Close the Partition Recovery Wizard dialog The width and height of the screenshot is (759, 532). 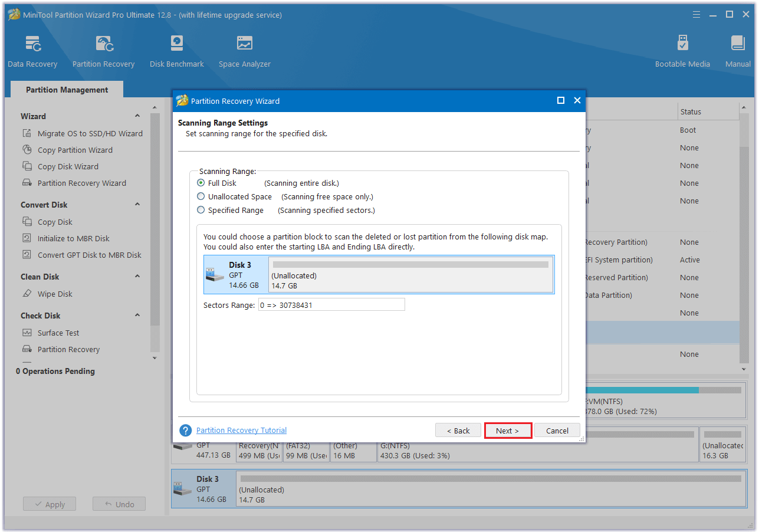coord(577,101)
